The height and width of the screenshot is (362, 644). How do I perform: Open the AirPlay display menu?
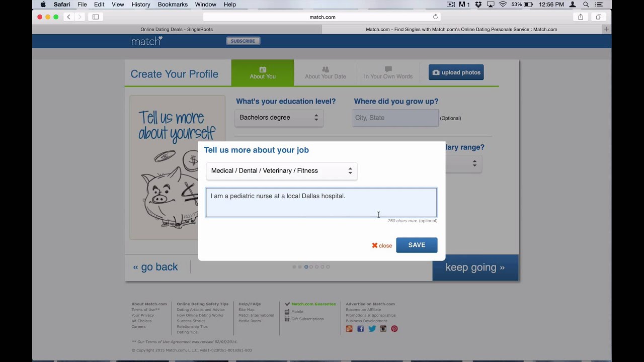[491, 5]
